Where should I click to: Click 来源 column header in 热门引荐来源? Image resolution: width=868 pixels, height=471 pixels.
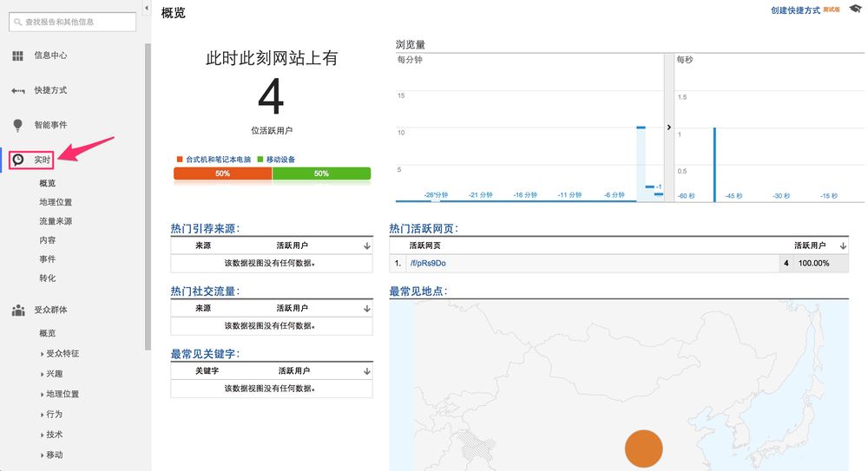click(x=203, y=245)
